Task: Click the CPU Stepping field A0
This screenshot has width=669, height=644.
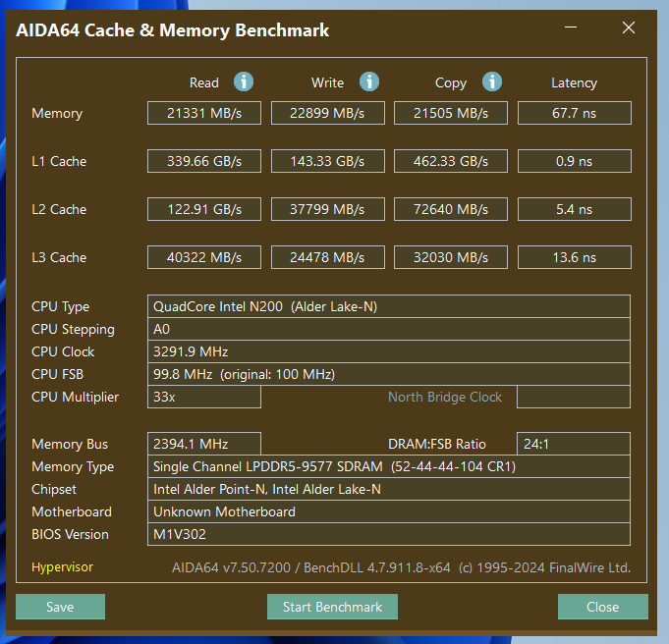Action: point(389,329)
